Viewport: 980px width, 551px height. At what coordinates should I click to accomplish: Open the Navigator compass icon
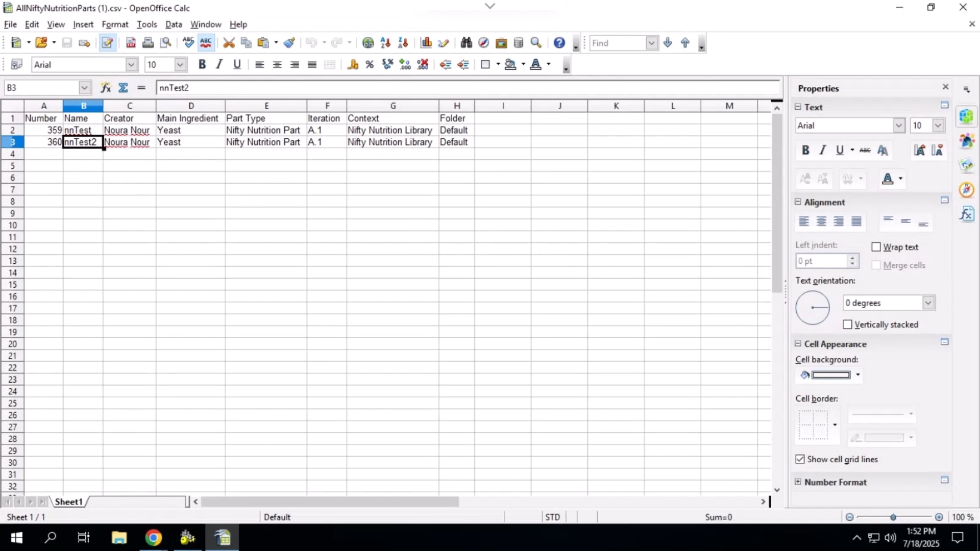pos(483,43)
